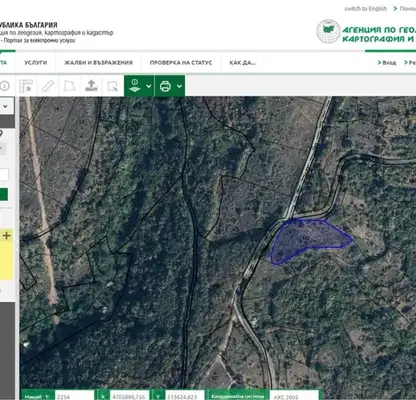Expand the layer info dropdown arrow

(149, 86)
